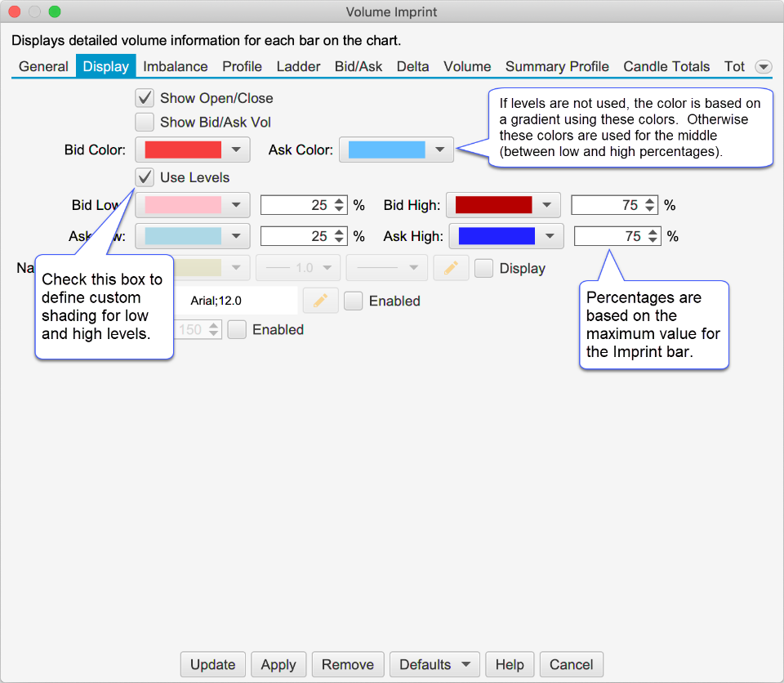
Task: Toggle the Use Levels checkbox
Action: [145, 177]
